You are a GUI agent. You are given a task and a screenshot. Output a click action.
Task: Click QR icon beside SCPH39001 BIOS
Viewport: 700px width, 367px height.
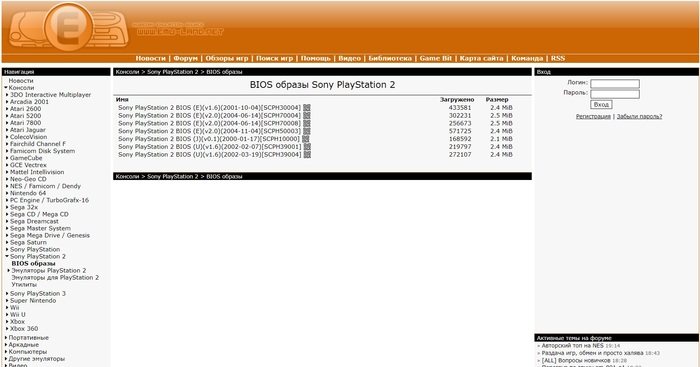[307, 147]
